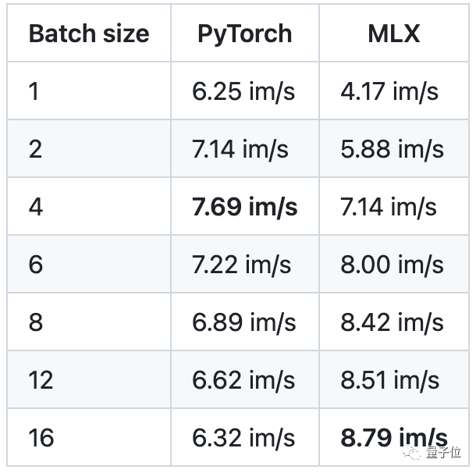476x473 pixels.
Task: Click the 6.89 im/s PyTorch value
Action: click(x=243, y=322)
